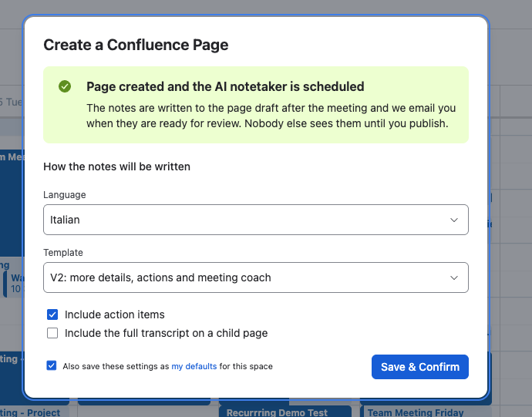Open the Language dropdown showing Italian

coord(256,220)
